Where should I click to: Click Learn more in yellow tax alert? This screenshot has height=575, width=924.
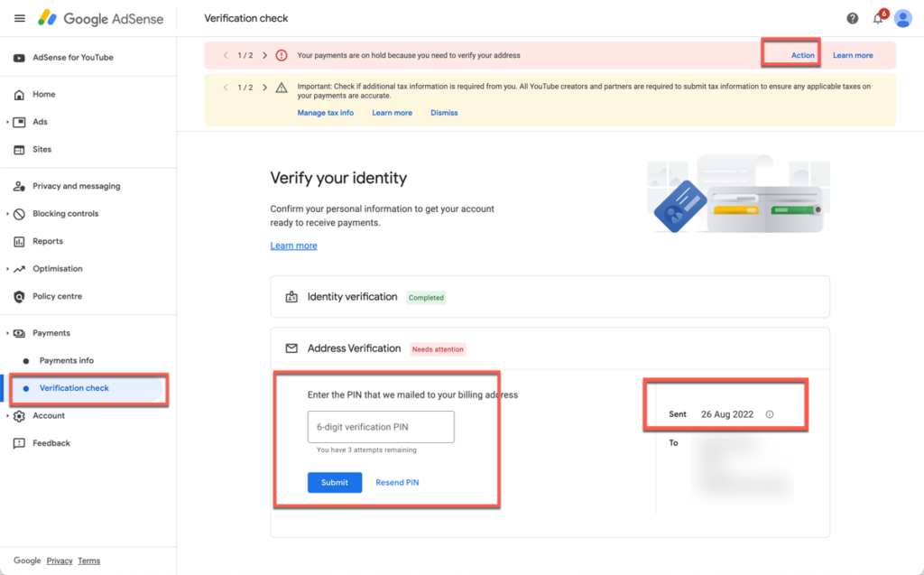click(392, 113)
